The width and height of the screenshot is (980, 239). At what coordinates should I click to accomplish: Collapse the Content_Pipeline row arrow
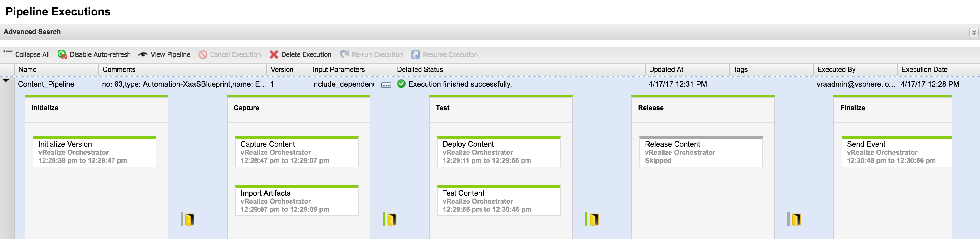6,81
